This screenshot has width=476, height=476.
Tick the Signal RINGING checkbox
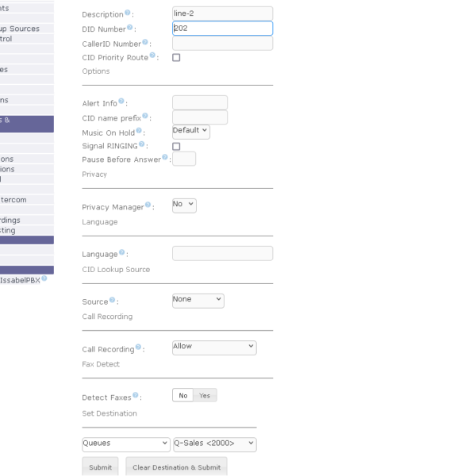coord(176,146)
